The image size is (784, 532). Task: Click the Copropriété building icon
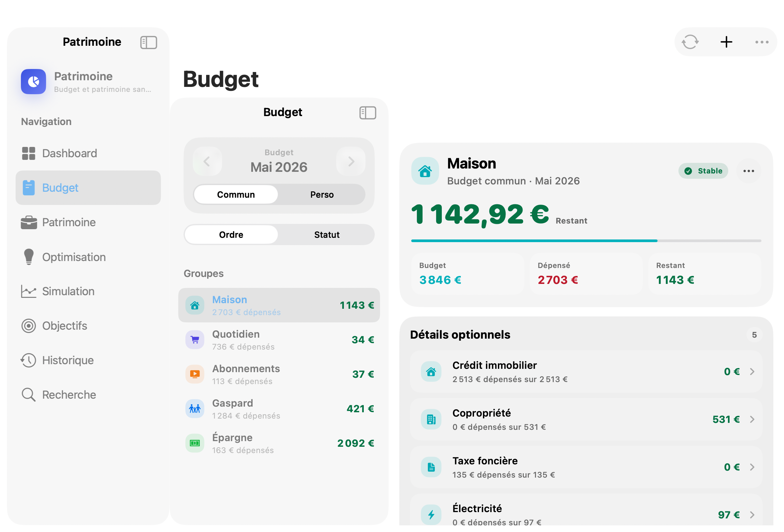[x=431, y=419]
